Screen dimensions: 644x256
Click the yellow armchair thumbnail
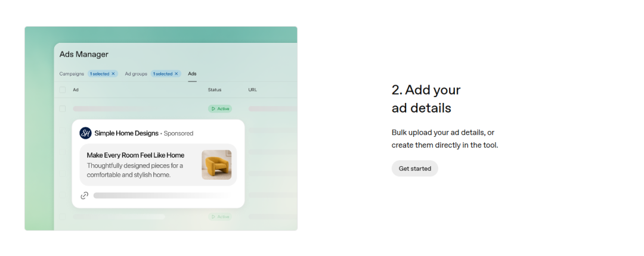216,164
